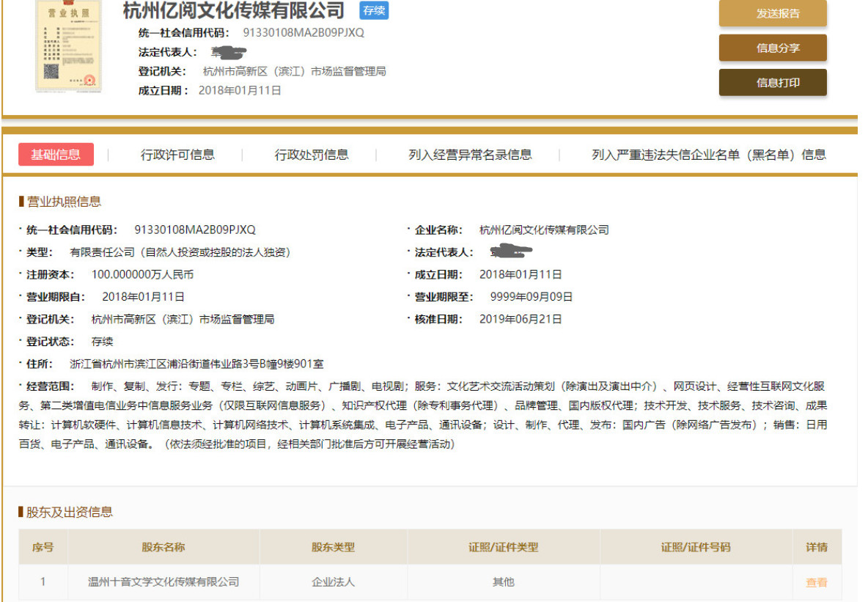
Task: Click 登记机关 value in license info section
Action: [x=183, y=320]
